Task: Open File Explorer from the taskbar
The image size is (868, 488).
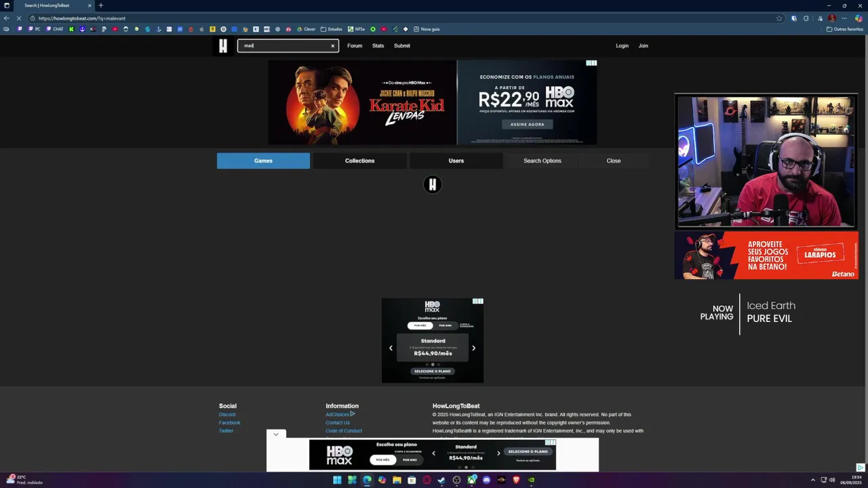Action: [x=397, y=480]
